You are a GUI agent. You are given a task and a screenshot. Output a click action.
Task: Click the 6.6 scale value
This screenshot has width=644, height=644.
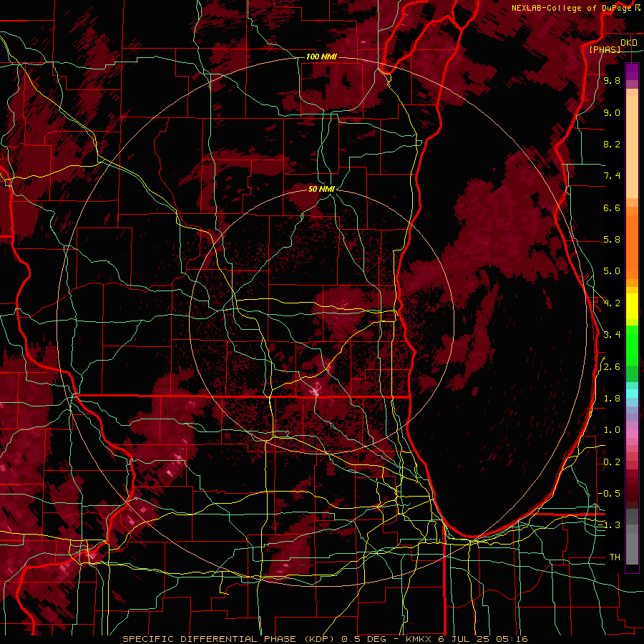click(x=612, y=208)
